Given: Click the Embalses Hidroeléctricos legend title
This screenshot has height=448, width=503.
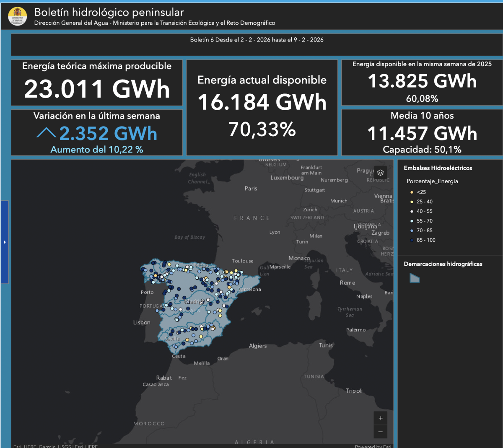Looking at the screenshot, I should point(438,168).
